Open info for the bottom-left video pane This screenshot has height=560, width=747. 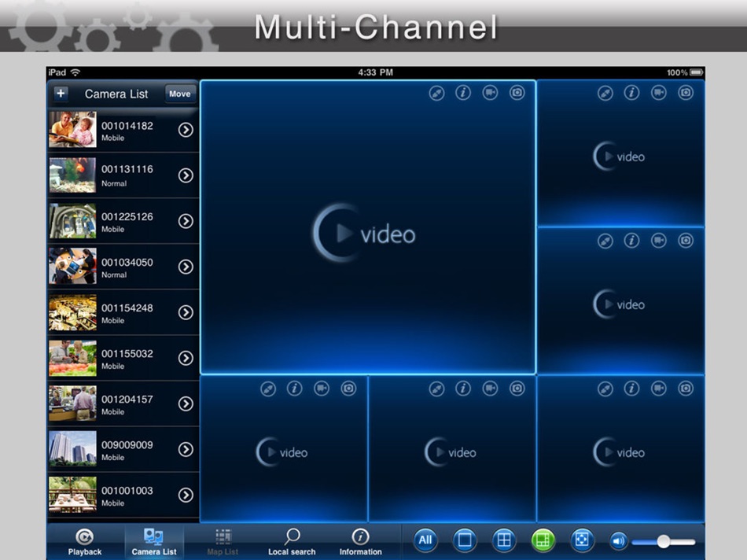[x=294, y=389]
